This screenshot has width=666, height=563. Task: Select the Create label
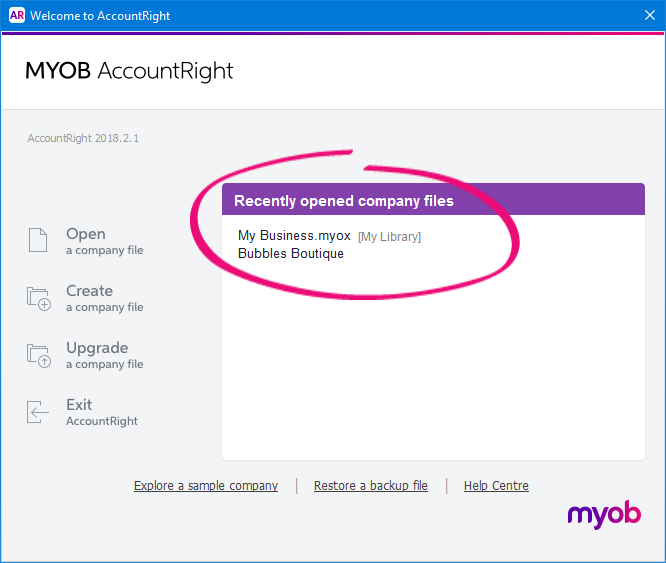(90, 291)
